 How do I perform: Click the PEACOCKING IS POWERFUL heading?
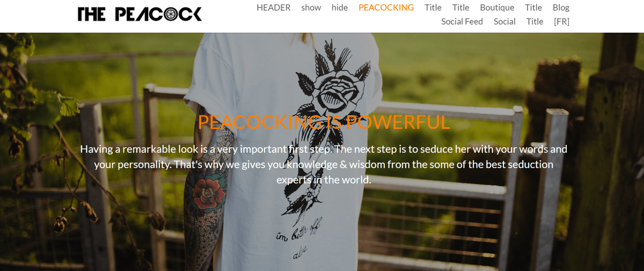(x=324, y=122)
